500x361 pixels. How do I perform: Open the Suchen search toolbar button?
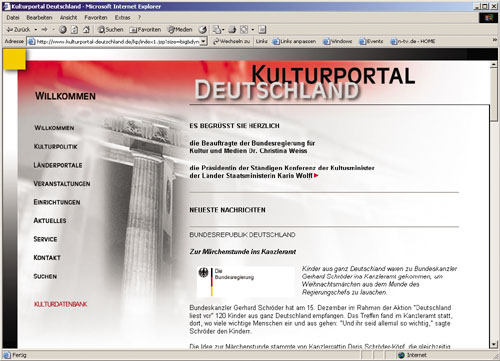point(110,30)
